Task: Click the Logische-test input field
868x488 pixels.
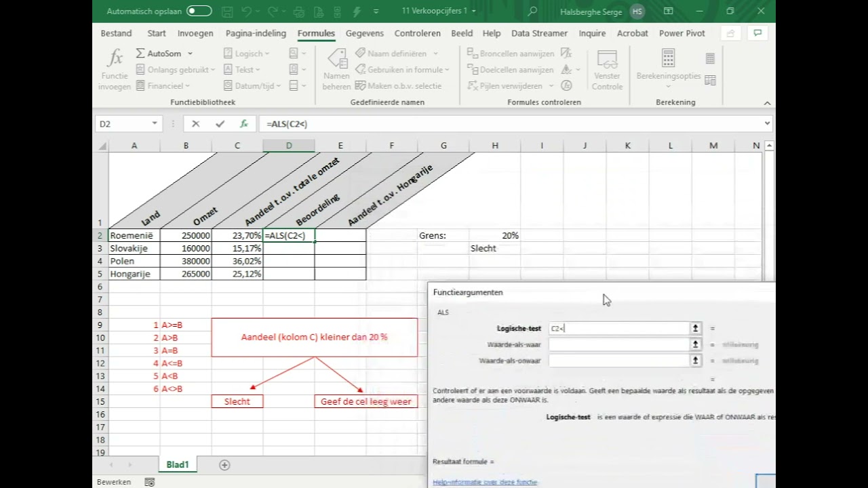Action: (619, 328)
